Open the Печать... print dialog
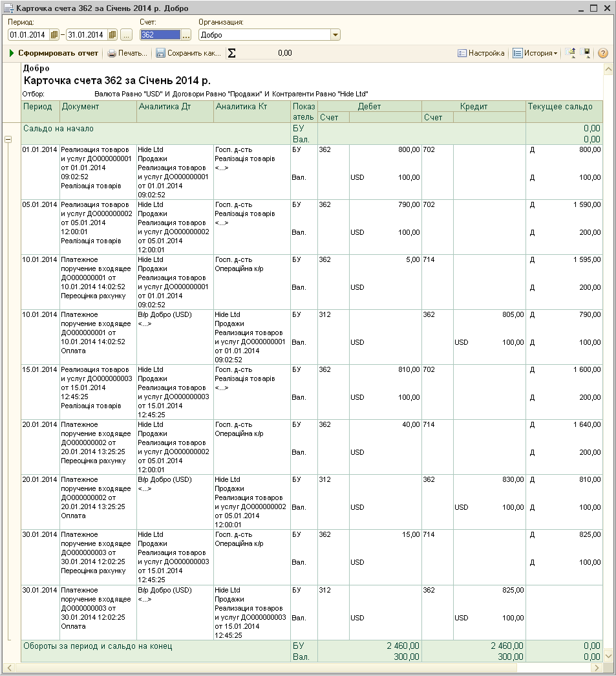Viewport: 616px width, 676px height. (x=127, y=53)
